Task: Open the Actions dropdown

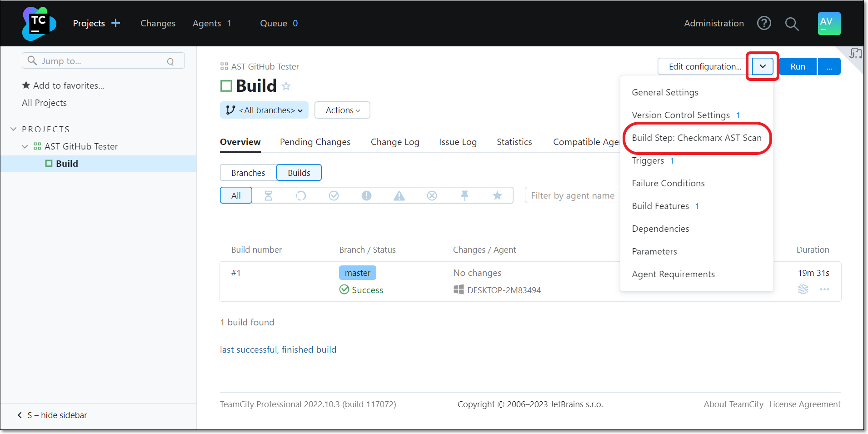Action: (x=342, y=110)
